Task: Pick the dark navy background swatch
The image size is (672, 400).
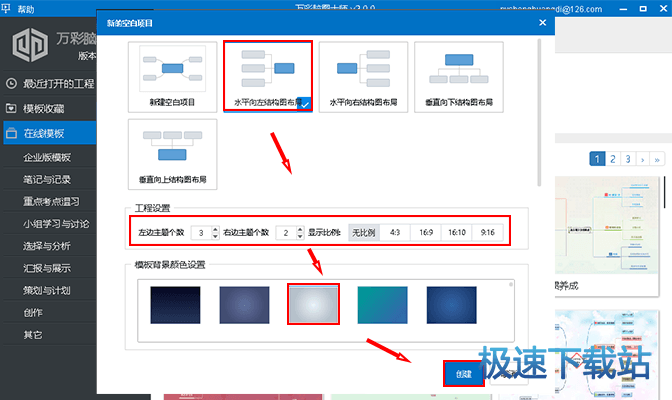Action: (175, 305)
